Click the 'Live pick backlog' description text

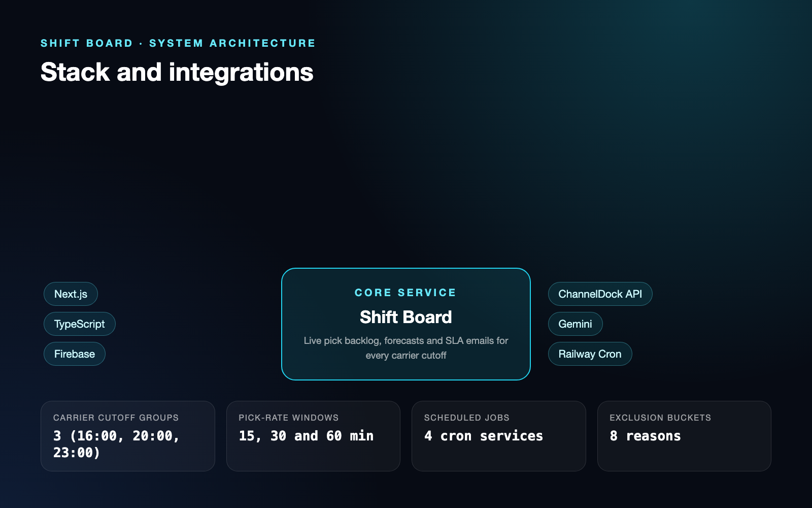point(406,348)
